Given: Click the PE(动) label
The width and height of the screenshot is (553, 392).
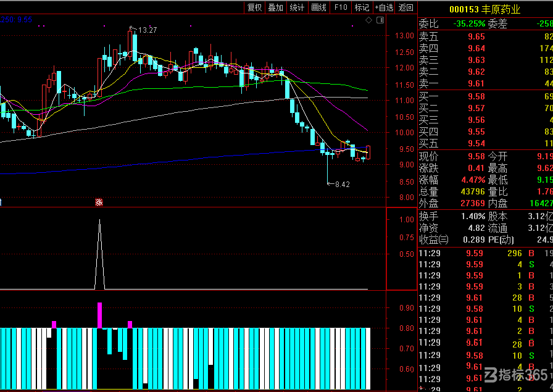Looking at the screenshot, I should (x=501, y=240).
